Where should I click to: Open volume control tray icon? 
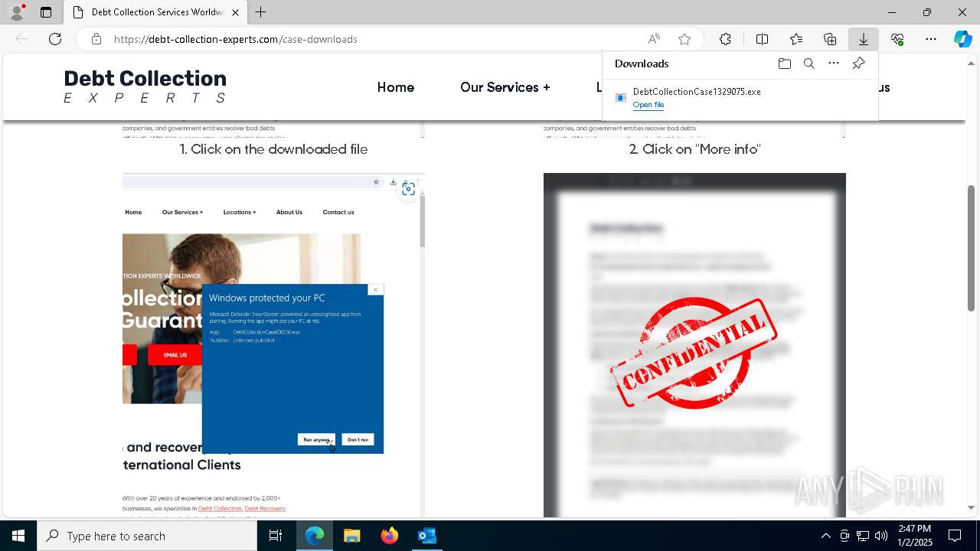click(x=881, y=536)
